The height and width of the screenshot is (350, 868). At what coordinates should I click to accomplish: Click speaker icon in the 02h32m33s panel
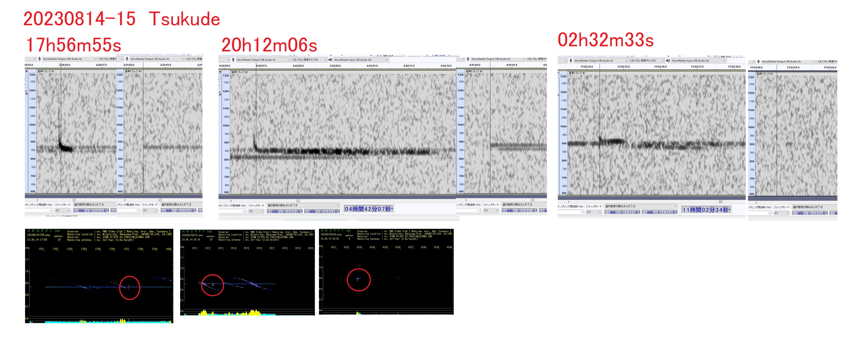pos(668,61)
